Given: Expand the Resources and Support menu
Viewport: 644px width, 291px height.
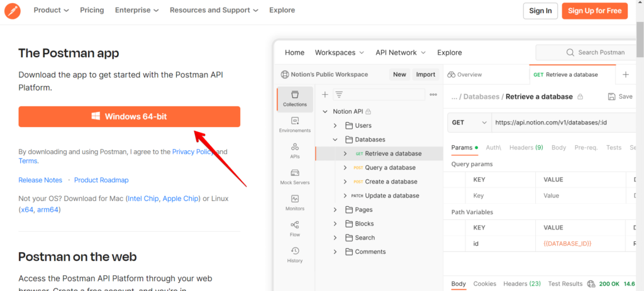Looking at the screenshot, I should coord(214,10).
